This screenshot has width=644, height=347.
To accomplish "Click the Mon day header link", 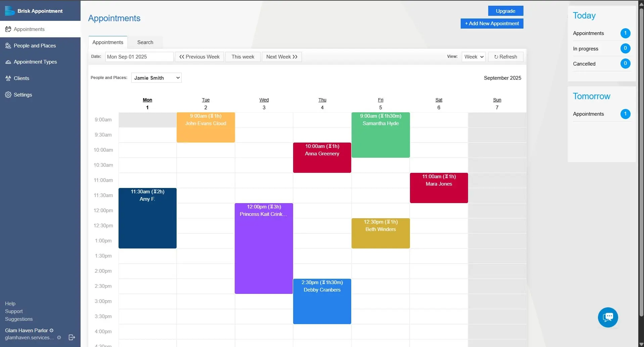I will point(147,100).
